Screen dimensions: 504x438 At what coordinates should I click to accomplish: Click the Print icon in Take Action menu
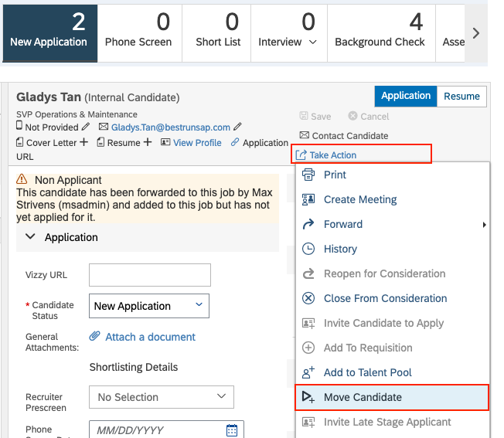[308, 175]
